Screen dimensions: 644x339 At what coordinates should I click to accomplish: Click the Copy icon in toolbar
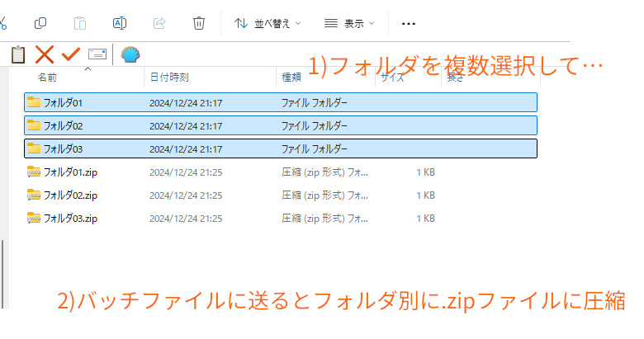click(x=40, y=23)
